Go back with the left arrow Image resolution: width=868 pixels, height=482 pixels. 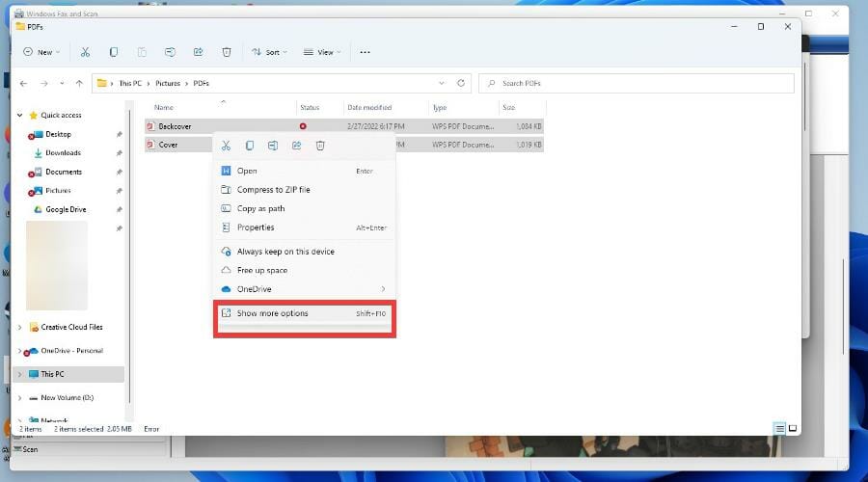23,84
